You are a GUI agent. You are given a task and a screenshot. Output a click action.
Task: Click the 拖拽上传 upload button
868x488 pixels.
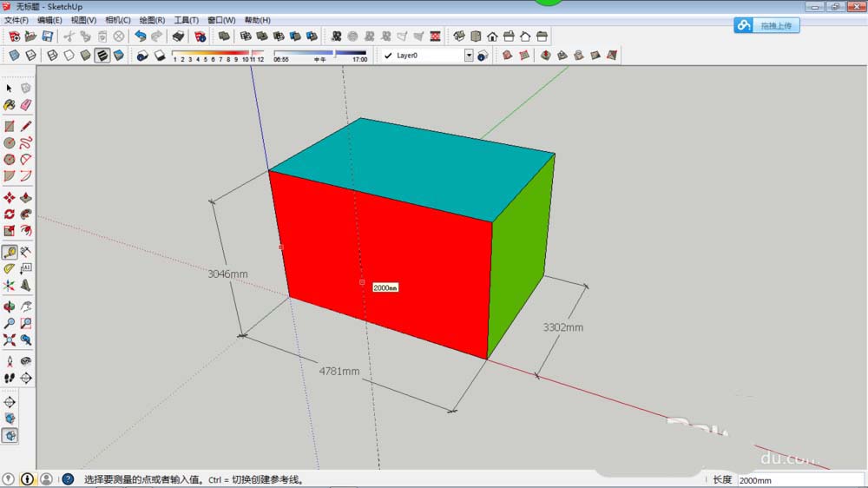pos(766,25)
